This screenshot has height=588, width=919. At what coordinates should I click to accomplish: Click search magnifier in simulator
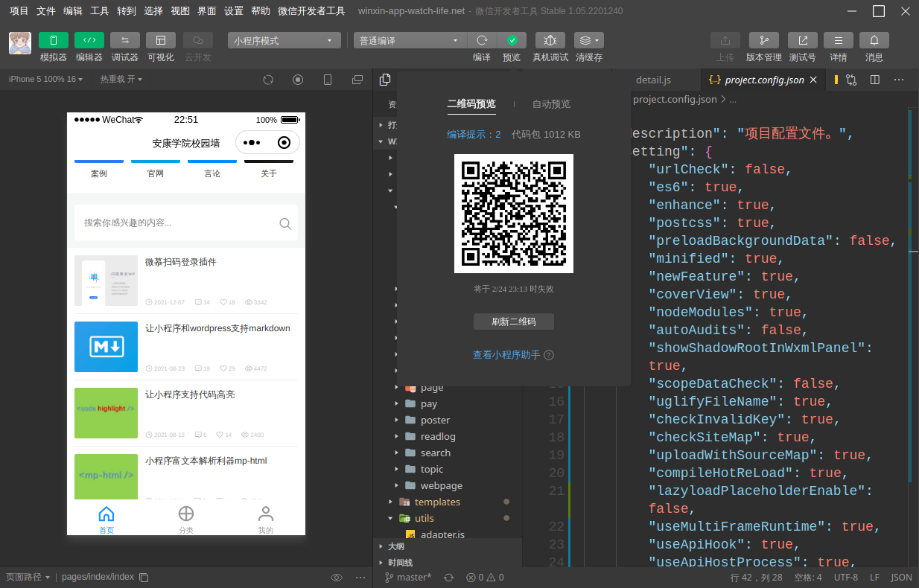point(285,223)
